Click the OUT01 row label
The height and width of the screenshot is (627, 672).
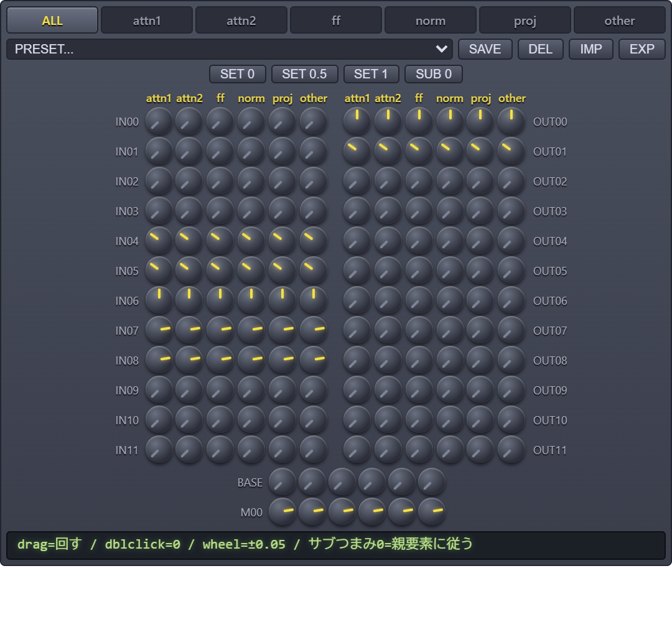(x=550, y=152)
